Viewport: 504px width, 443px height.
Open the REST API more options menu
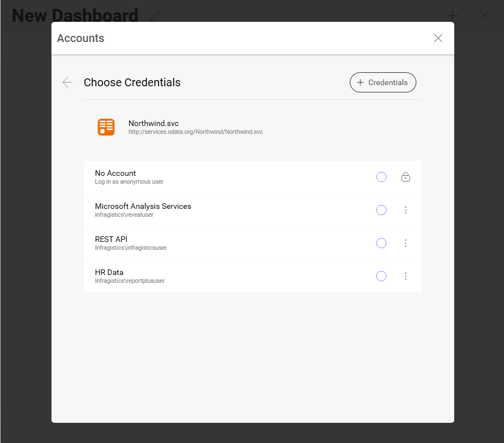tap(405, 243)
